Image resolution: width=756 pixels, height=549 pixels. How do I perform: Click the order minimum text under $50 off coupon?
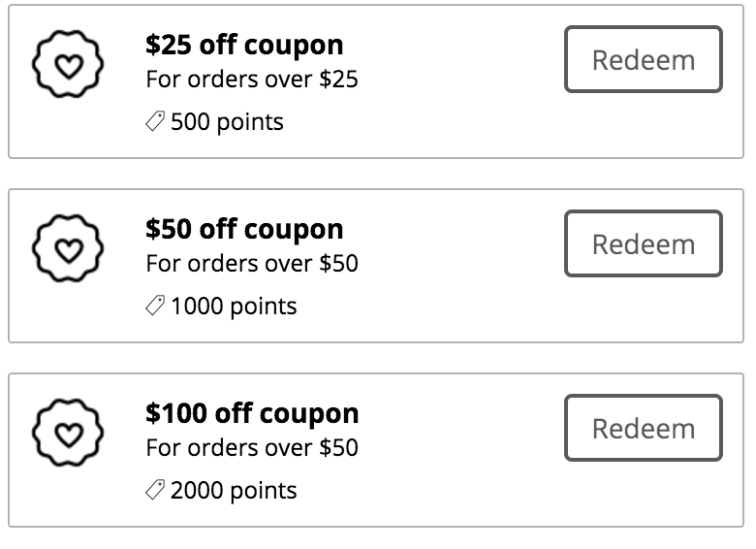[x=252, y=264]
